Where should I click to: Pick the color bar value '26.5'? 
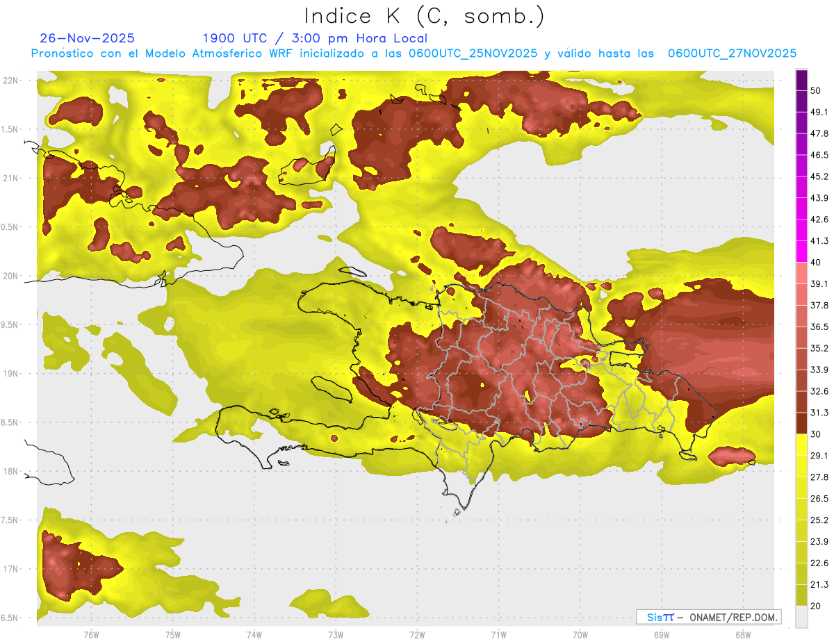coord(819,499)
